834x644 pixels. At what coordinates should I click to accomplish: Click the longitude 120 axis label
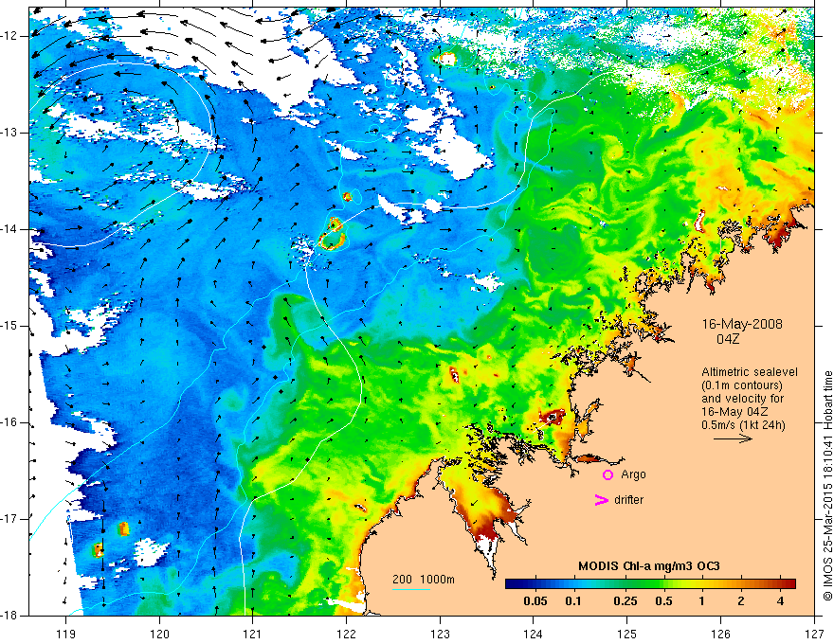click(159, 635)
